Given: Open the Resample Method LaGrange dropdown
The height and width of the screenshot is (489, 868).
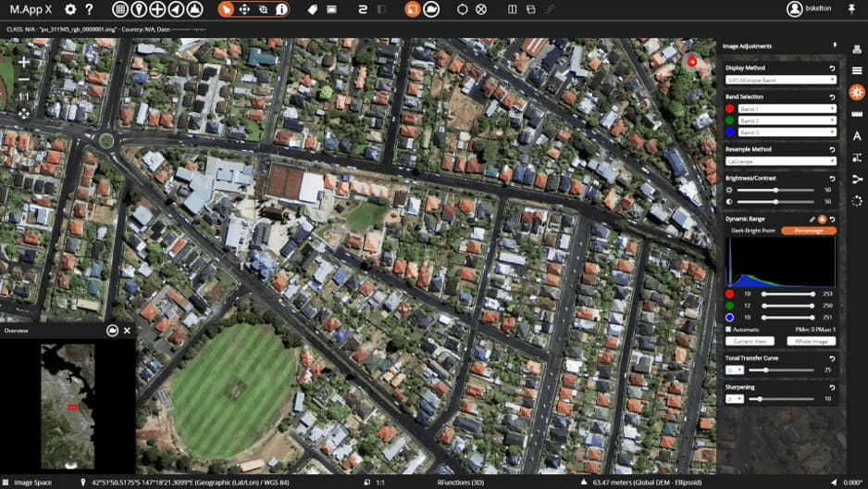Looking at the screenshot, I should click(780, 161).
